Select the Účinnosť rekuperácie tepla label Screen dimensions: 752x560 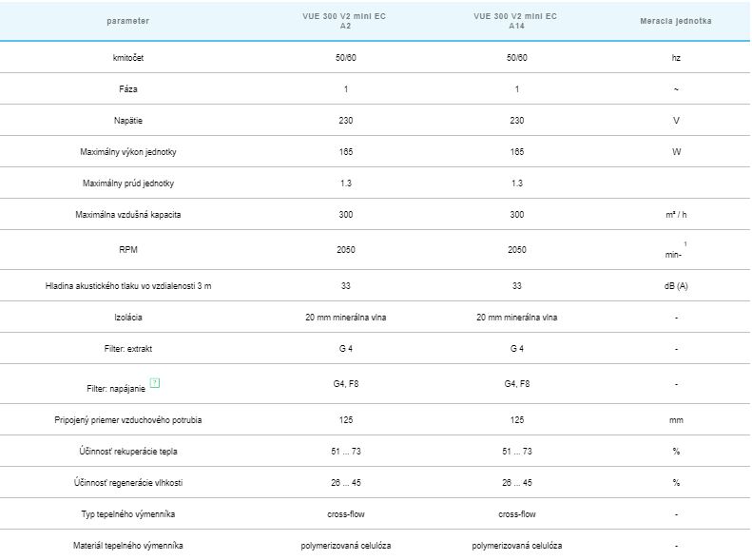pos(128,452)
